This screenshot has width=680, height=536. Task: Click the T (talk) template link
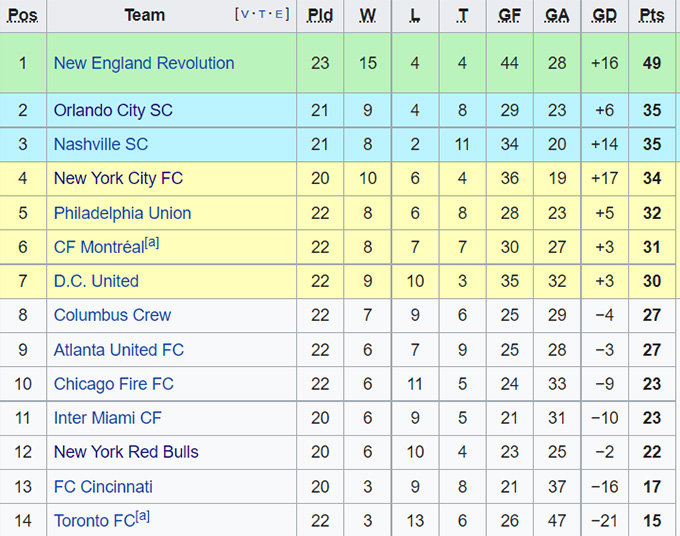click(263, 15)
